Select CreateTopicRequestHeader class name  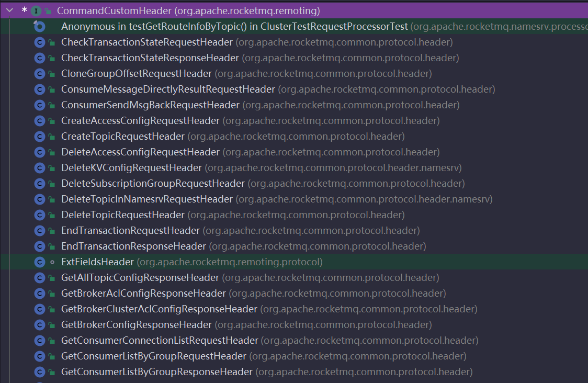tap(122, 136)
